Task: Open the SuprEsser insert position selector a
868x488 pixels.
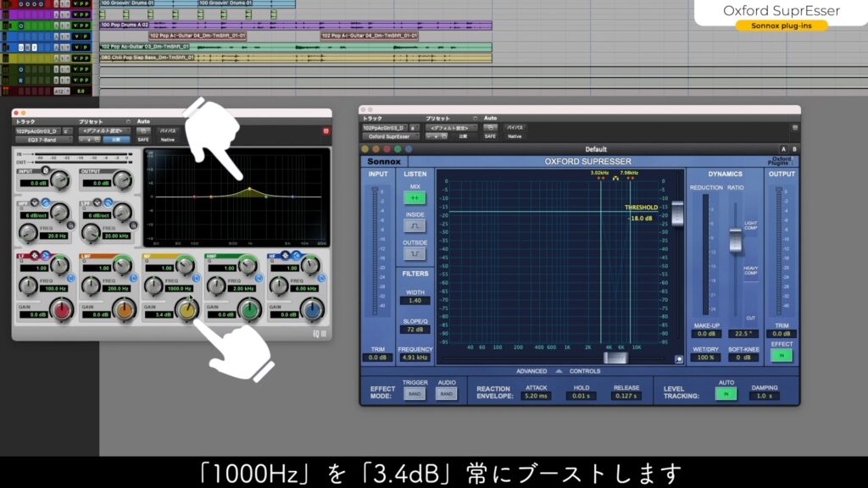Action: click(x=414, y=128)
